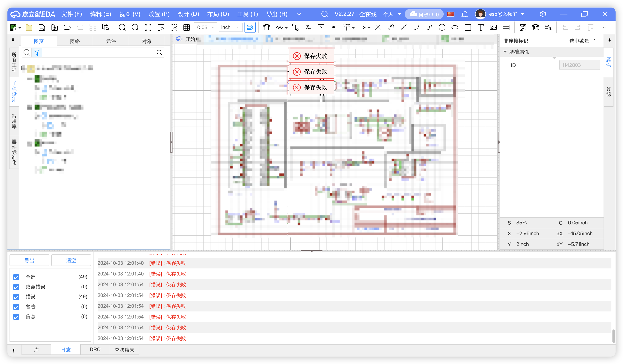Select the rectangle drawing tool
The width and height of the screenshot is (623, 364).
pyautogui.click(x=467, y=28)
